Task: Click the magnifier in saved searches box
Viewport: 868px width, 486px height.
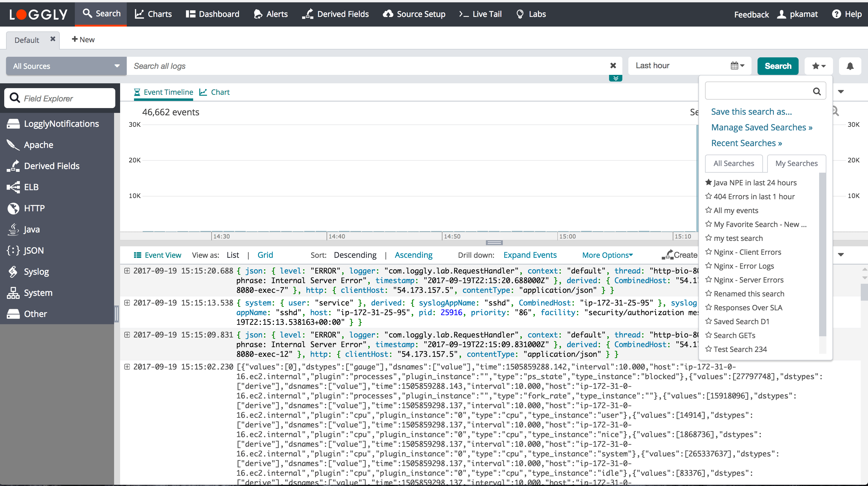Action: [x=816, y=91]
